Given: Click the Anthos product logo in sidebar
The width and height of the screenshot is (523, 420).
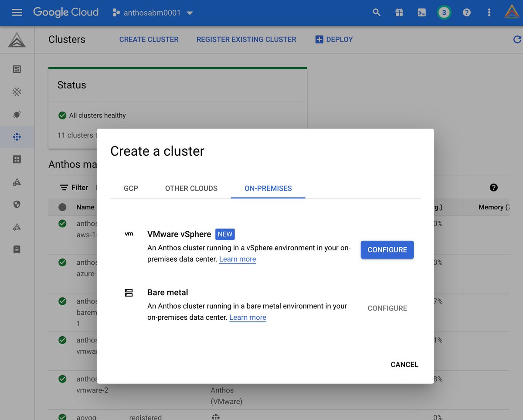Looking at the screenshot, I should coord(17,40).
